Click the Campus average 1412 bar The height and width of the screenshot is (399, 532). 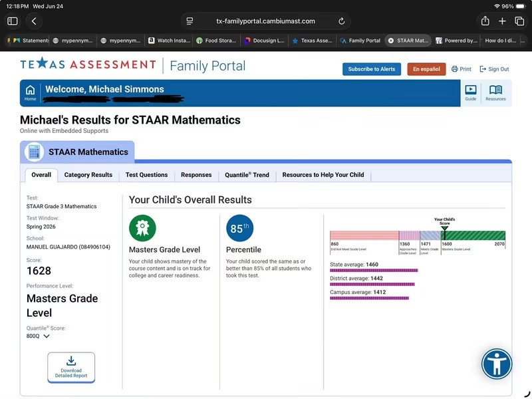[x=369, y=298]
